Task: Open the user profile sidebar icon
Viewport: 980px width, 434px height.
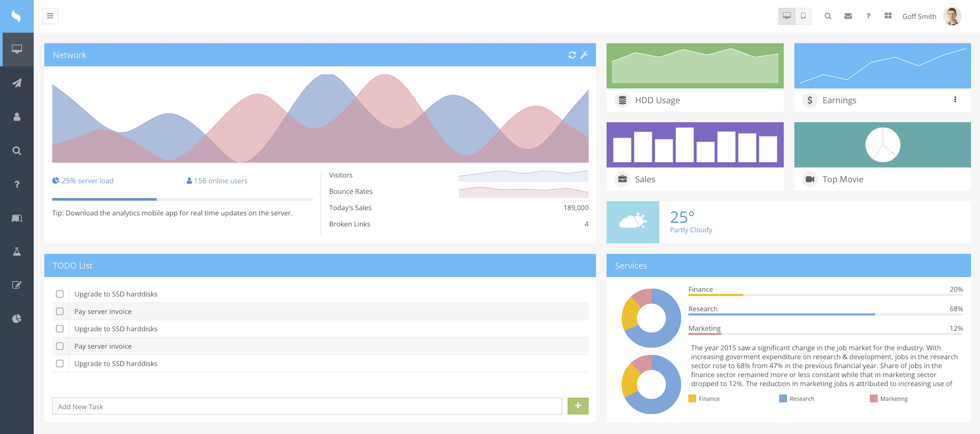Action: [x=17, y=117]
